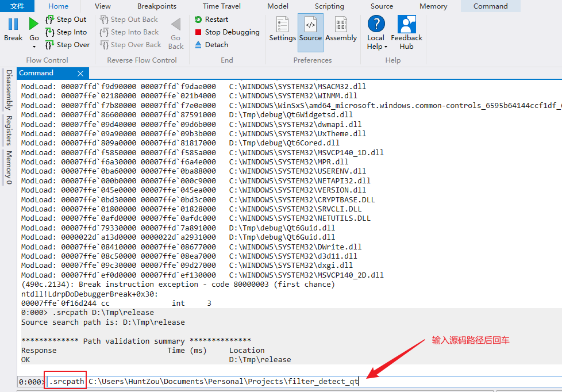
Task: Click the dwmapi.dll ModLoad line
Action: point(191,125)
